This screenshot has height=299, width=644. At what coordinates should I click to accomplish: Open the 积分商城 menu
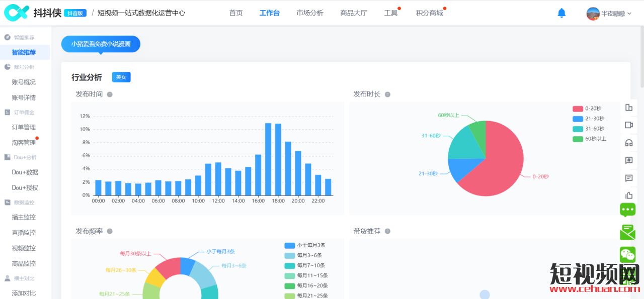[429, 13]
